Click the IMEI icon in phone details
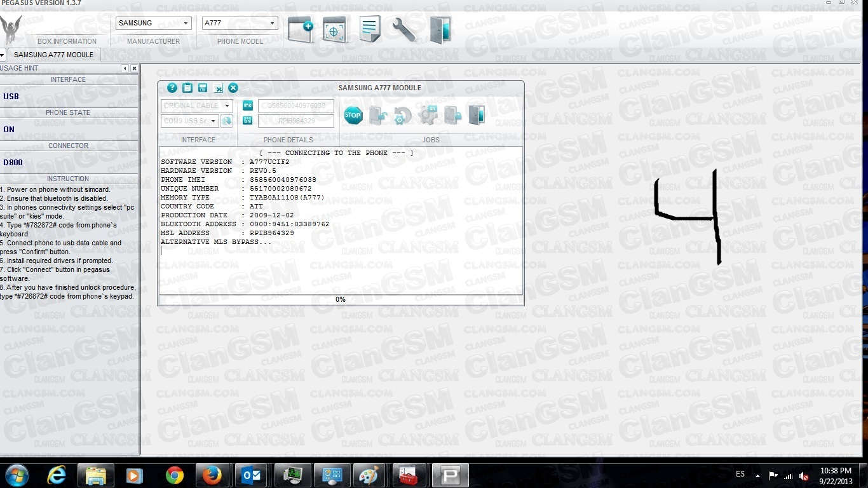 pos(248,105)
